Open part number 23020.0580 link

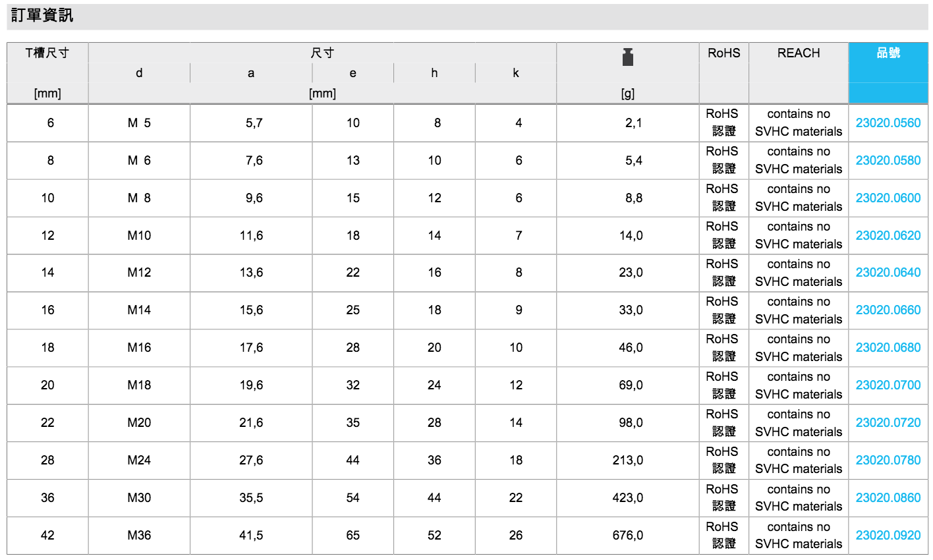tap(888, 161)
